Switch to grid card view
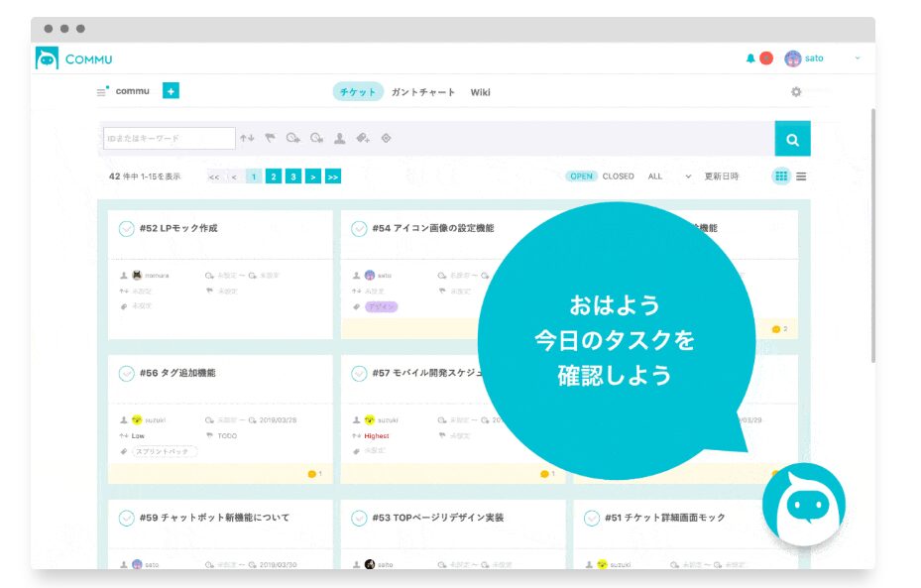Image resolution: width=921 pixels, height=588 pixels. [780, 176]
